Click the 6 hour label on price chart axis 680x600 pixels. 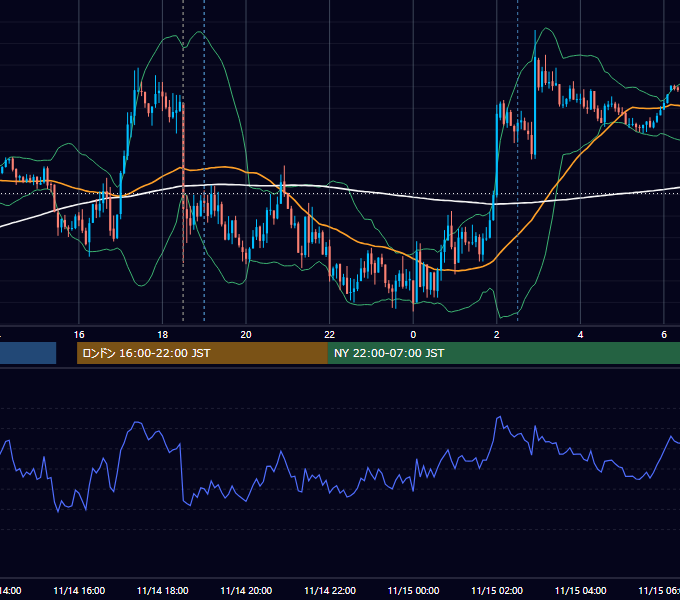(664, 335)
